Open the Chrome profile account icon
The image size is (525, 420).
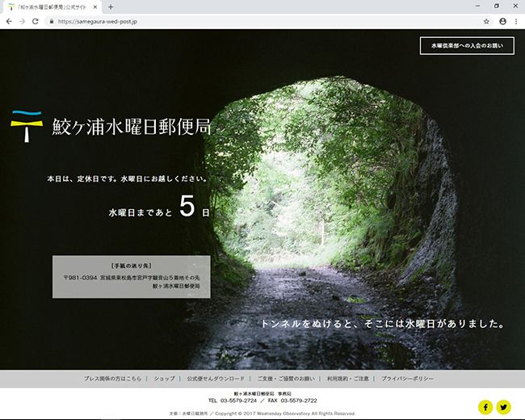(x=502, y=21)
